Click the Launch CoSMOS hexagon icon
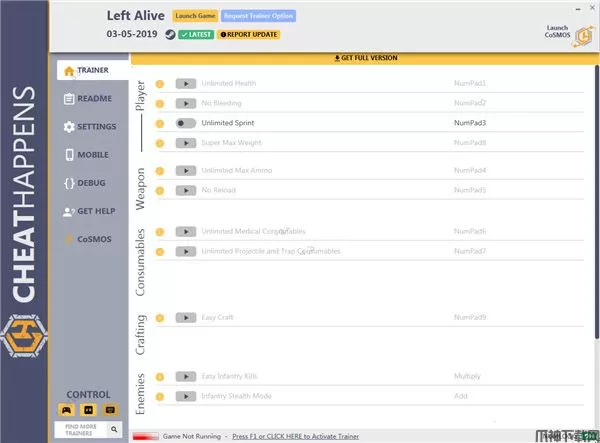 click(x=583, y=36)
